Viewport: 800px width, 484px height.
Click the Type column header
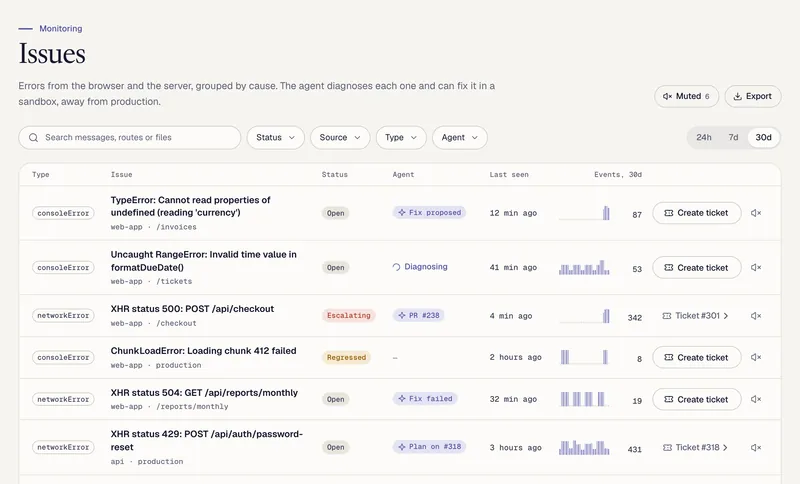(x=41, y=174)
